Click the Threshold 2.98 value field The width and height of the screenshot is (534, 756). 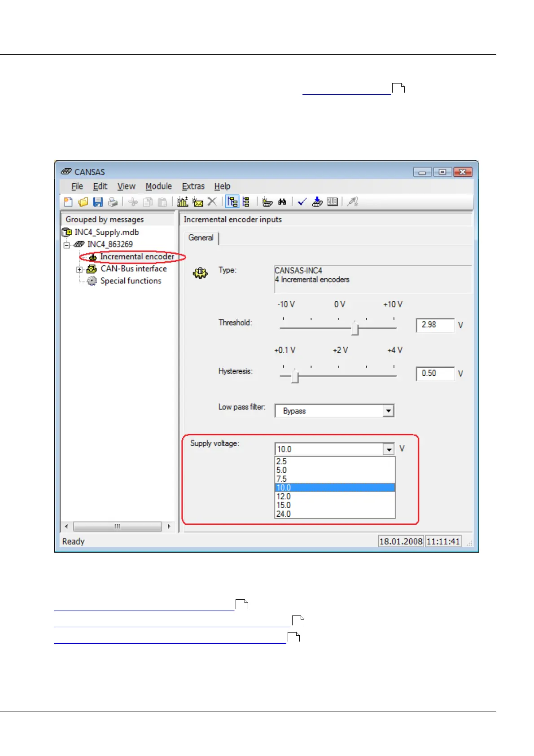(435, 325)
